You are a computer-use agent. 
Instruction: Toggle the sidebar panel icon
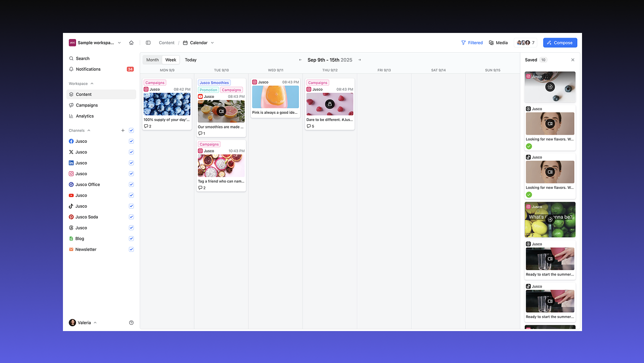pyautogui.click(x=148, y=43)
